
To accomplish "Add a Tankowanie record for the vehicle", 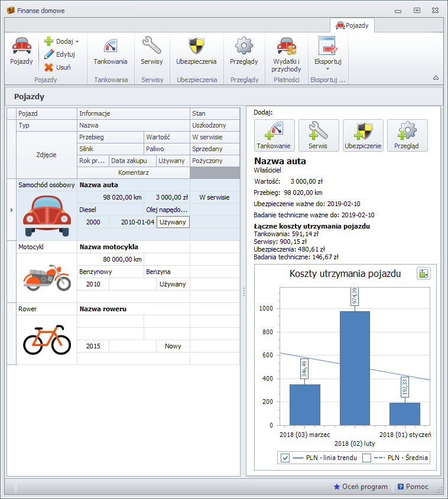I will point(274,135).
